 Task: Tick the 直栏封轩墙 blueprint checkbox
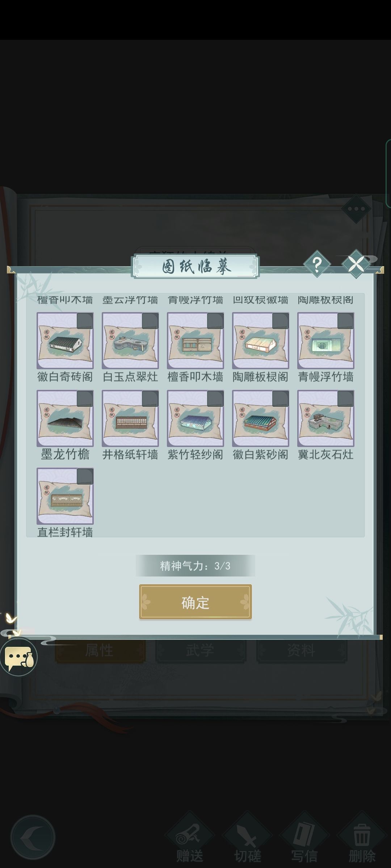pyautogui.click(x=85, y=477)
